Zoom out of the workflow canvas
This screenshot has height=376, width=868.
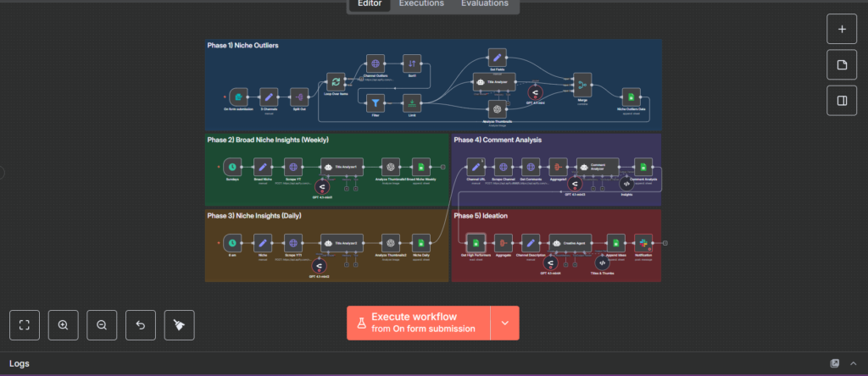pyautogui.click(x=102, y=325)
